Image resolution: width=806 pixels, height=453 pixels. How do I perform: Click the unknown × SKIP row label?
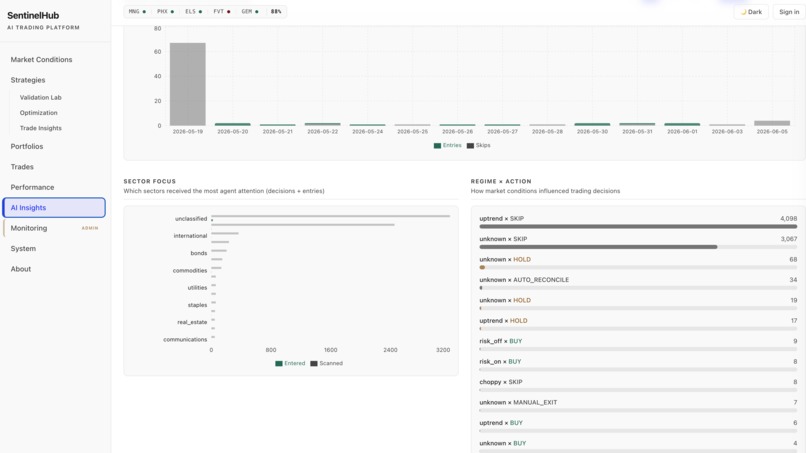pyautogui.click(x=503, y=239)
